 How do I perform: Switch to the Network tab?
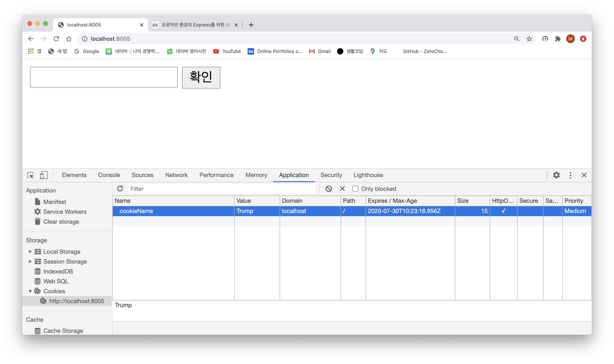[176, 175]
